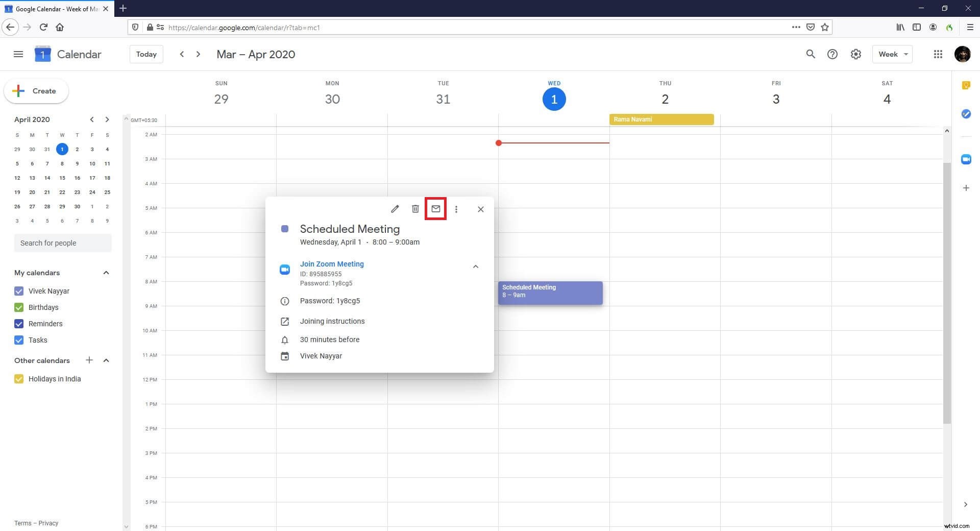Open the event edit pencil icon

pos(395,209)
